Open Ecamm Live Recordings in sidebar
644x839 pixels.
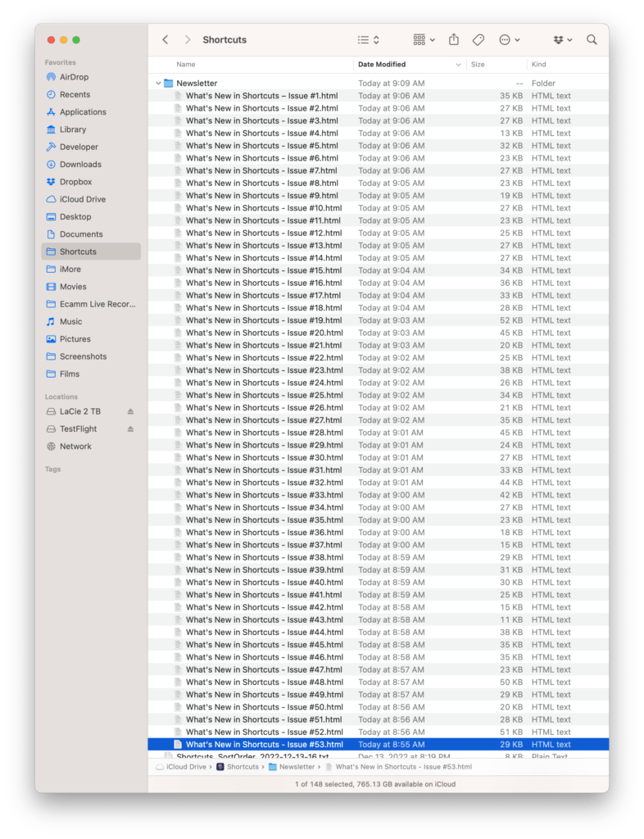pos(91,304)
